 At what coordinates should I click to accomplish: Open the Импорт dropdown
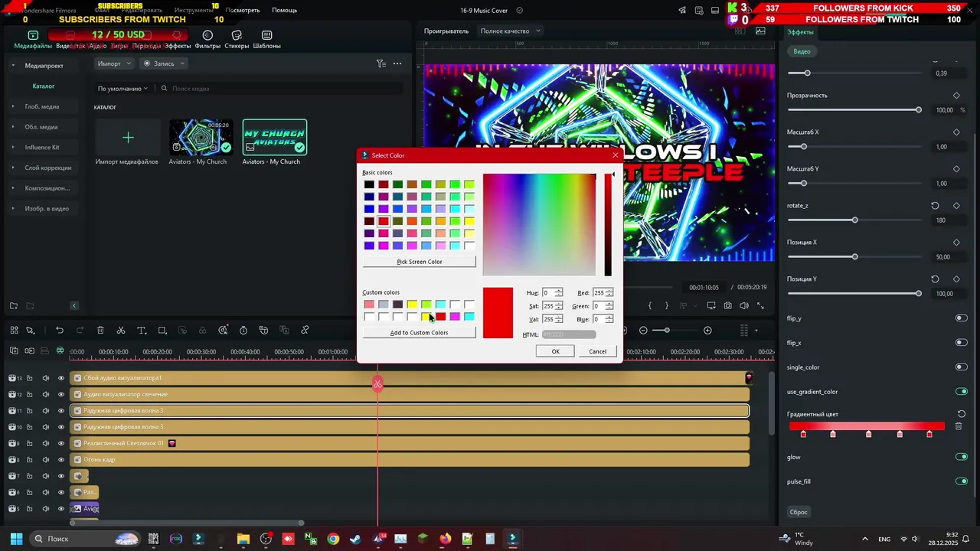pyautogui.click(x=114, y=64)
